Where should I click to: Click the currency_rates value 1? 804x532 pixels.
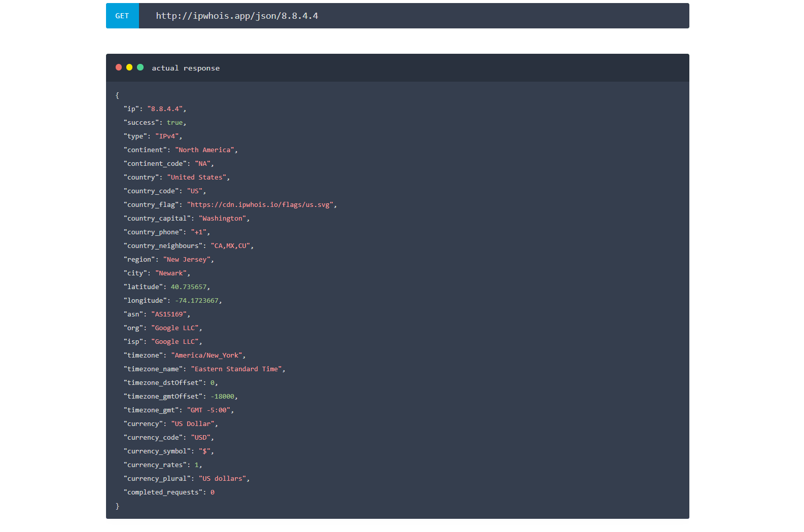click(x=197, y=465)
